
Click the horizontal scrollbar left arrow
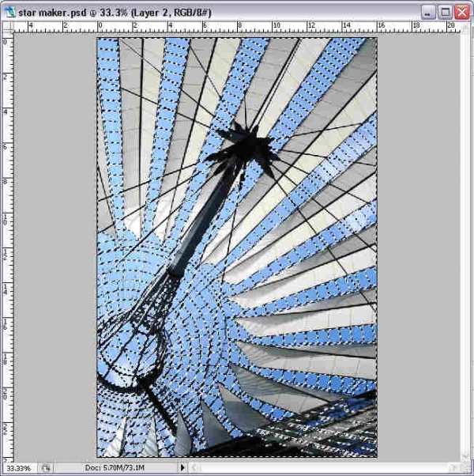194,468
